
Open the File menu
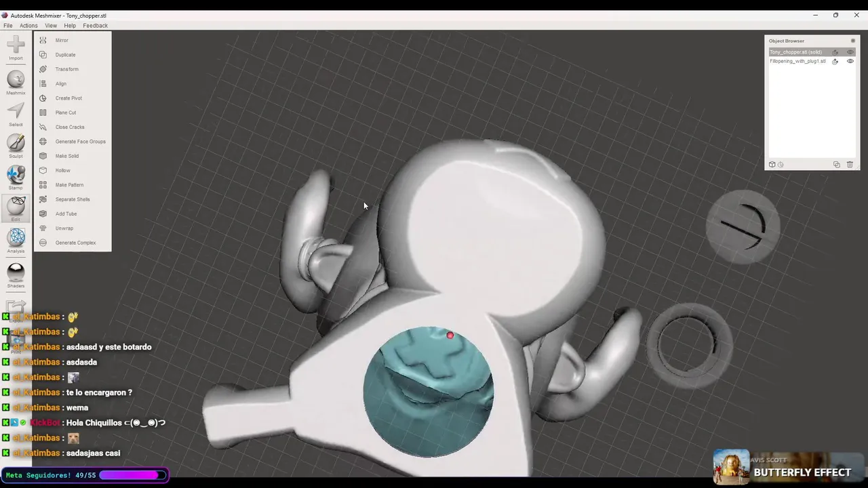coord(8,26)
